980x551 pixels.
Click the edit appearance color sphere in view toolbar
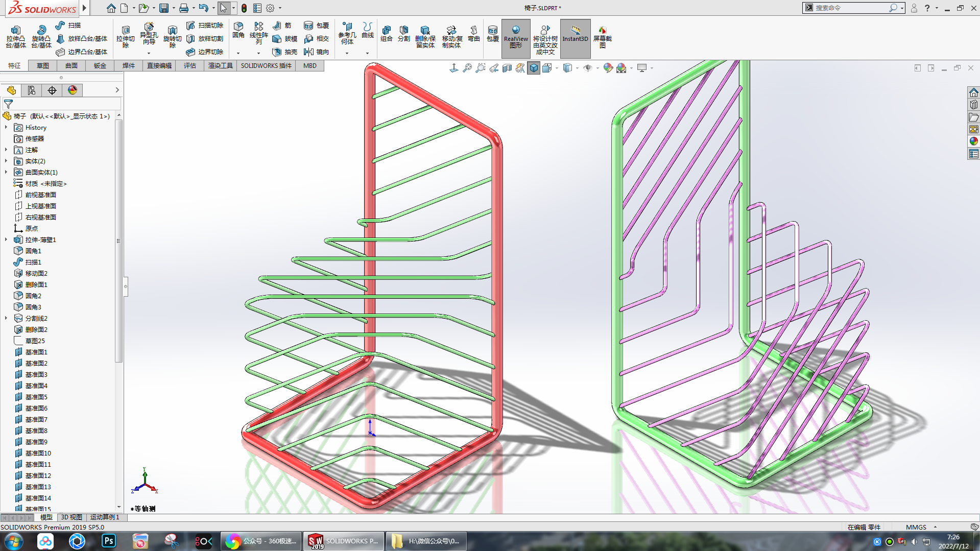tap(608, 68)
